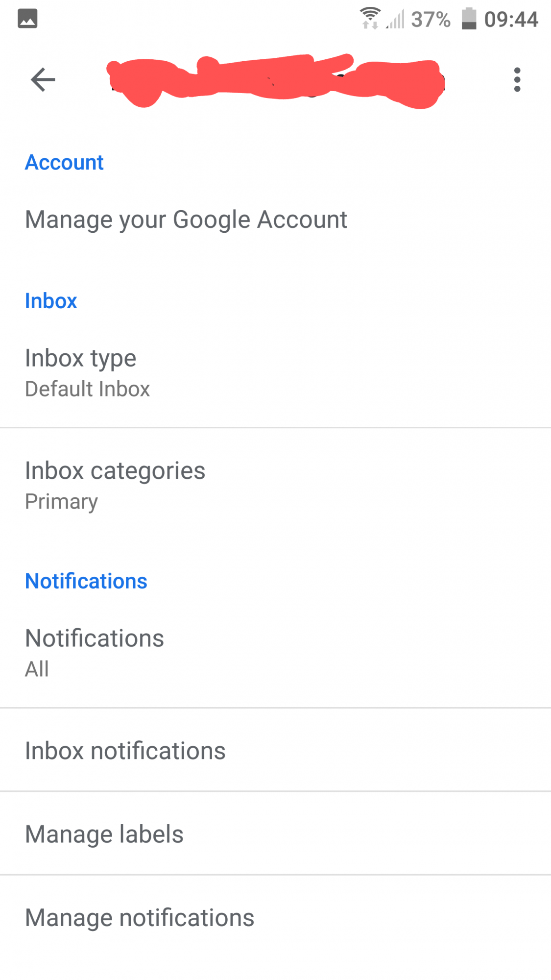Image resolution: width=551 pixels, height=980 pixels.
Task: Open the Inbox type setting
Action: click(275, 372)
